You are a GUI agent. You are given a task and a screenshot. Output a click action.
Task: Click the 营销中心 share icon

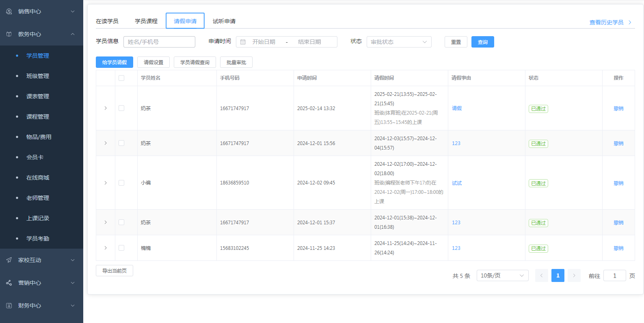9,283
